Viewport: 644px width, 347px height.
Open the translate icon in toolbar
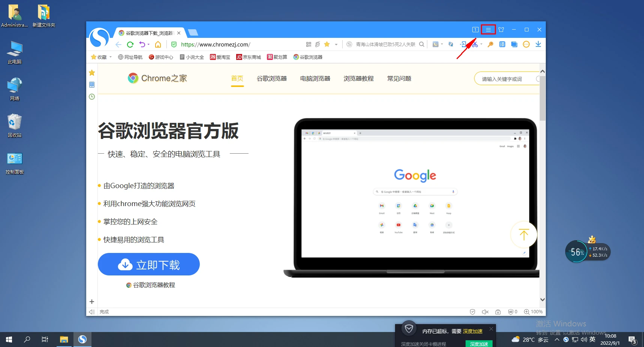tap(502, 44)
